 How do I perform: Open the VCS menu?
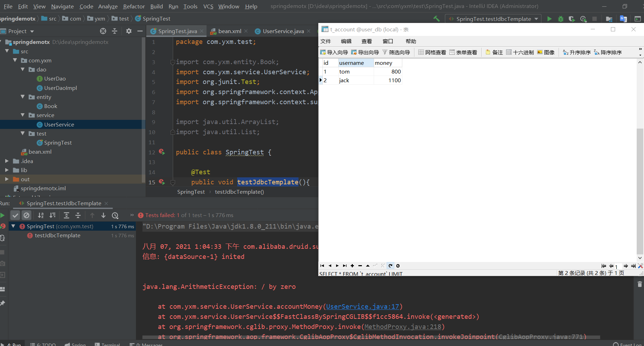208,6
